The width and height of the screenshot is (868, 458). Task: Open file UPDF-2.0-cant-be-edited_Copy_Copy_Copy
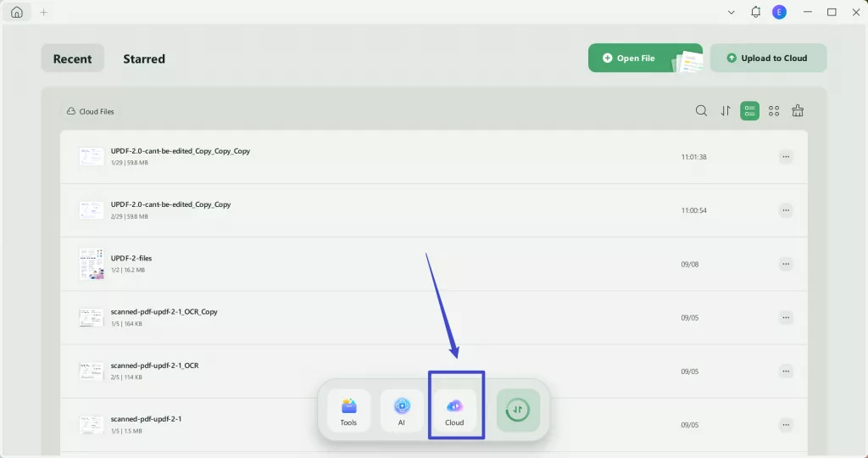(180, 151)
